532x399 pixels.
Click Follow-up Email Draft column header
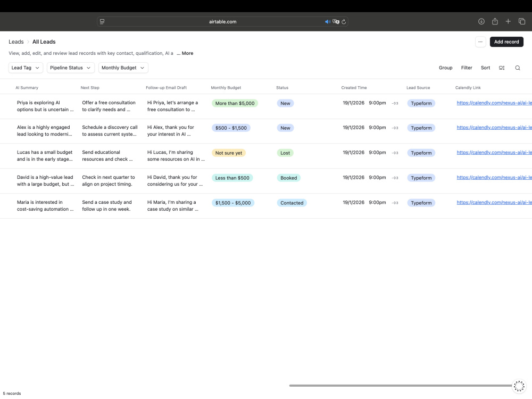(x=166, y=88)
